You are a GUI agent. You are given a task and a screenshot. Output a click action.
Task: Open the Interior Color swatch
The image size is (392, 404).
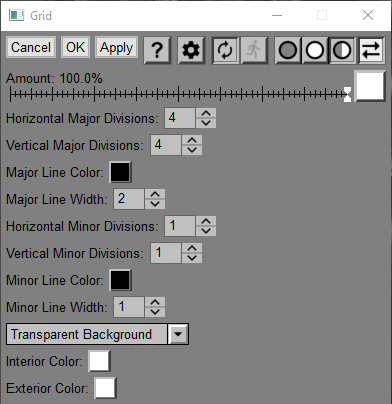point(99,361)
